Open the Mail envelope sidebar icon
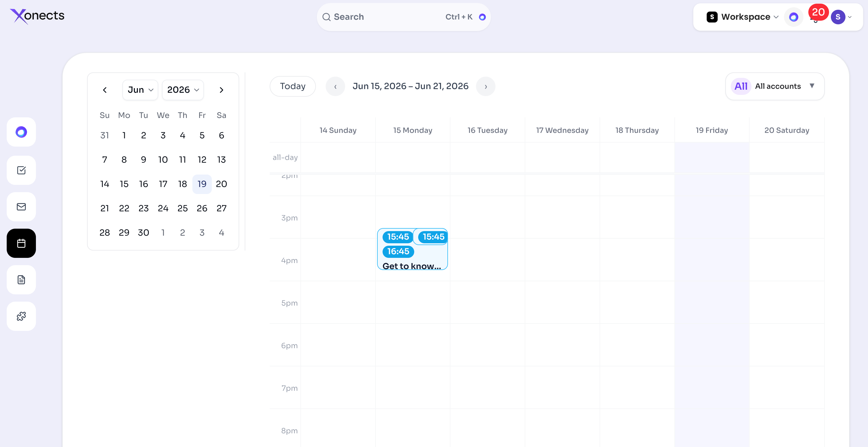This screenshot has width=868, height=447. 21,207
